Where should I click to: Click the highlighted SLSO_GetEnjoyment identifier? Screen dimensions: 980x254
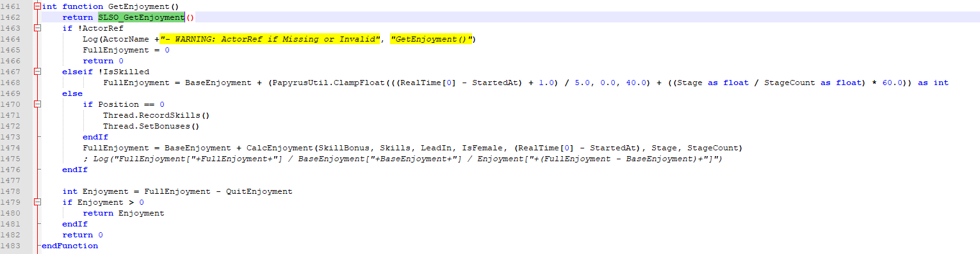pyautogui.click(x=142, y=17)
